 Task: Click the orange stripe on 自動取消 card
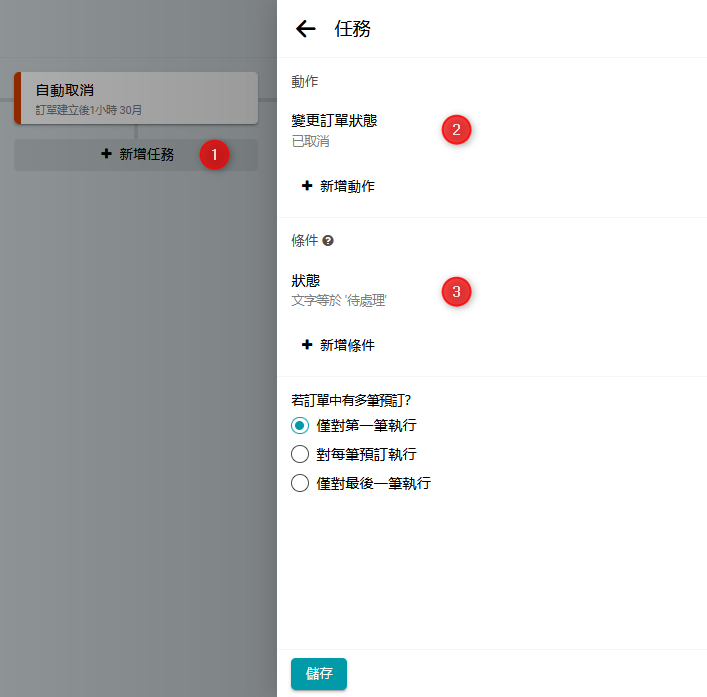click(x=17, y=98)
